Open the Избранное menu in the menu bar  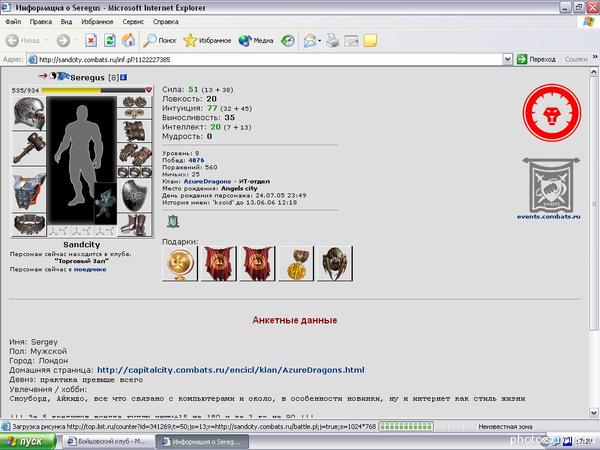click(97, 22)
